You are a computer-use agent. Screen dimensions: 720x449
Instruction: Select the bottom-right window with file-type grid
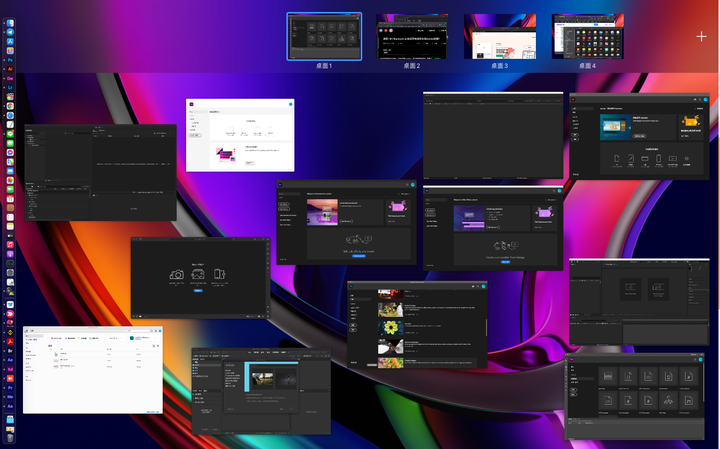point(634,396)
